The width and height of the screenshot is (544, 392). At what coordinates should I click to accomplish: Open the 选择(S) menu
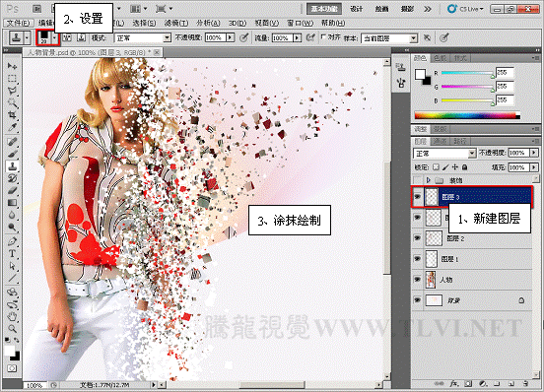pos(144,23)
